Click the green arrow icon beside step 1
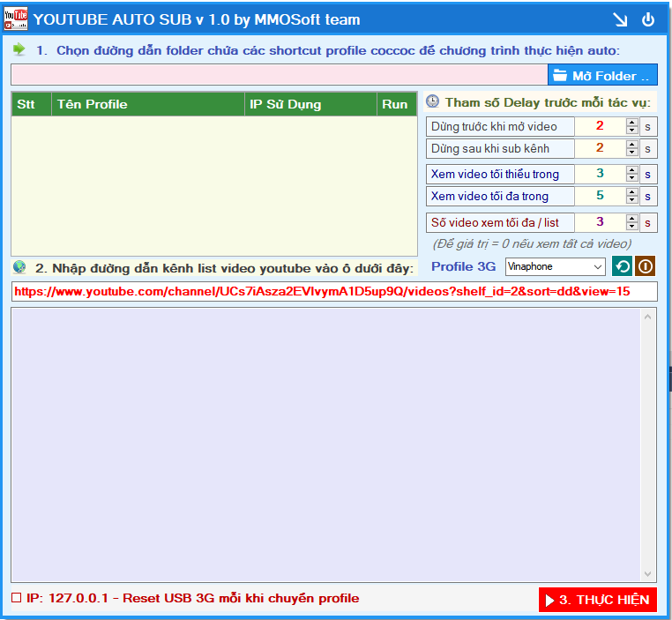672x620 pixels. [19, 50]
